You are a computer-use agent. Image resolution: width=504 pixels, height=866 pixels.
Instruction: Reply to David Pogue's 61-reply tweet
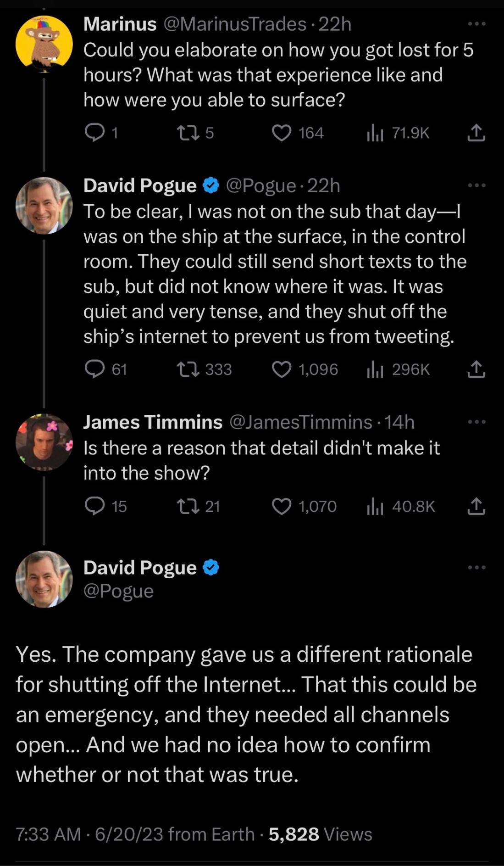pos(95,369)
